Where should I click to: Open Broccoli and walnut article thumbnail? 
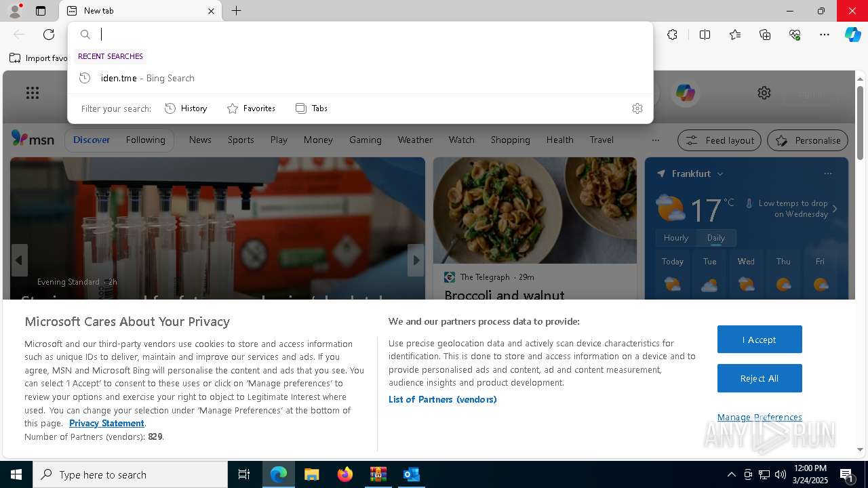[535, 211]
